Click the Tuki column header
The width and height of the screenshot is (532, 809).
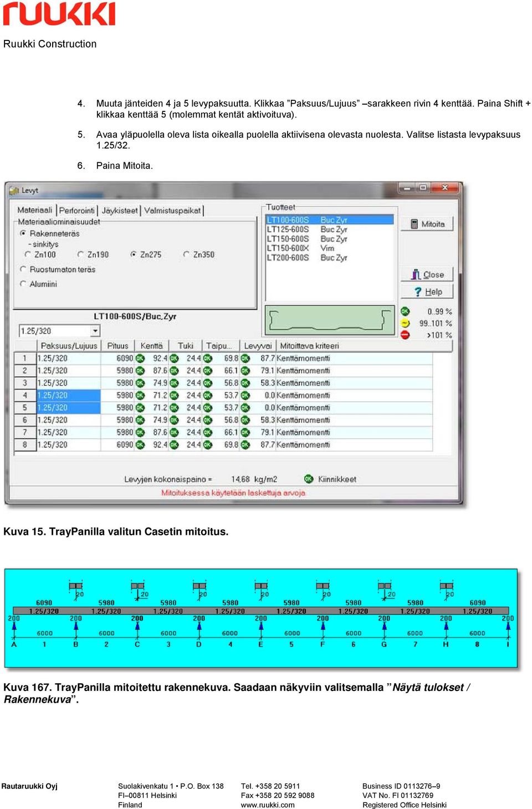coord(186,346)
